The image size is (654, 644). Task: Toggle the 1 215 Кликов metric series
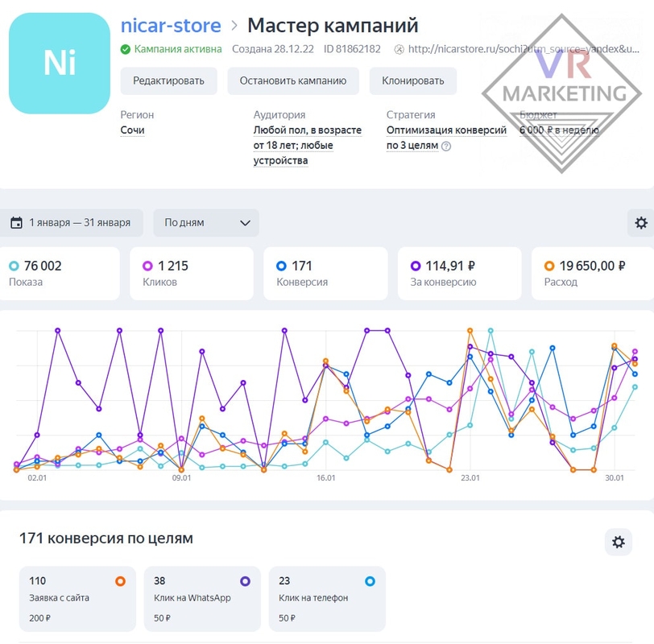tap(192, 274)
